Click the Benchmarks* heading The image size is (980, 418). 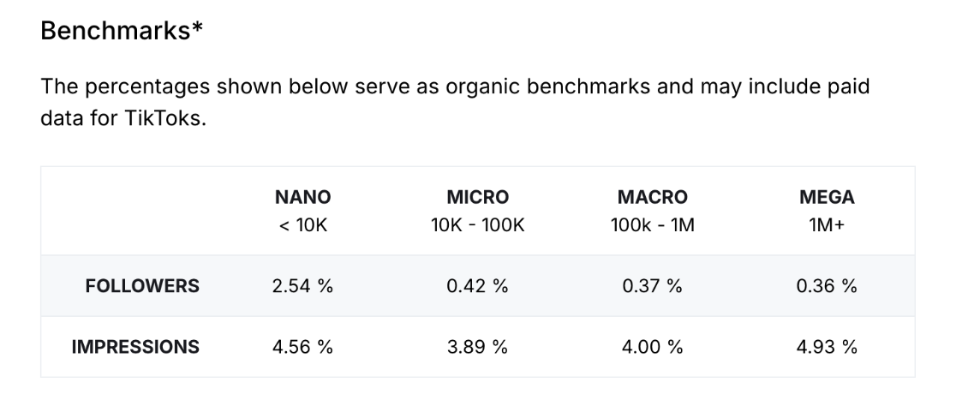pos(122,31)
